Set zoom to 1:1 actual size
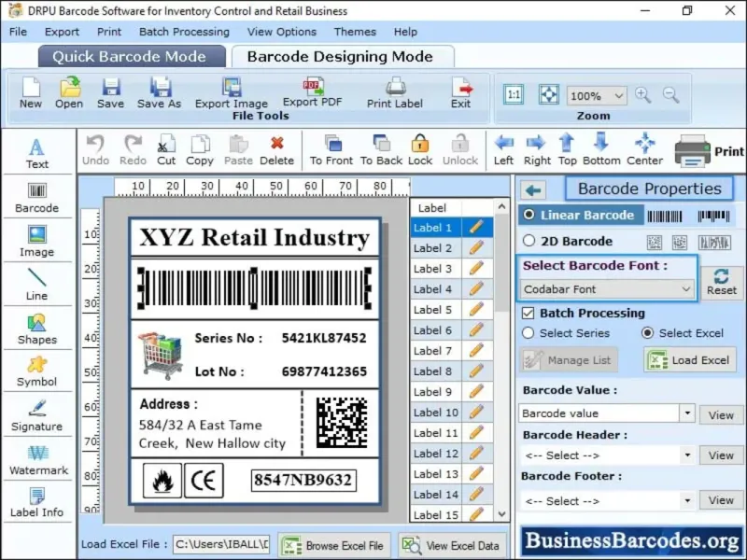 click(514, 94)
